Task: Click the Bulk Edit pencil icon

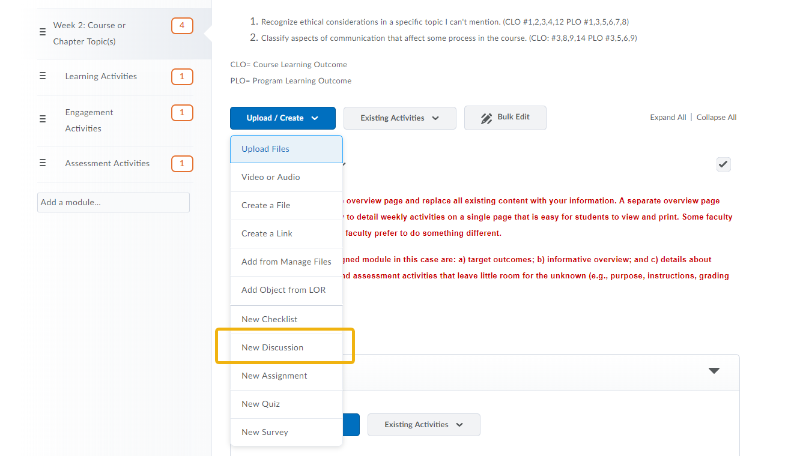Action: point(486,118)
